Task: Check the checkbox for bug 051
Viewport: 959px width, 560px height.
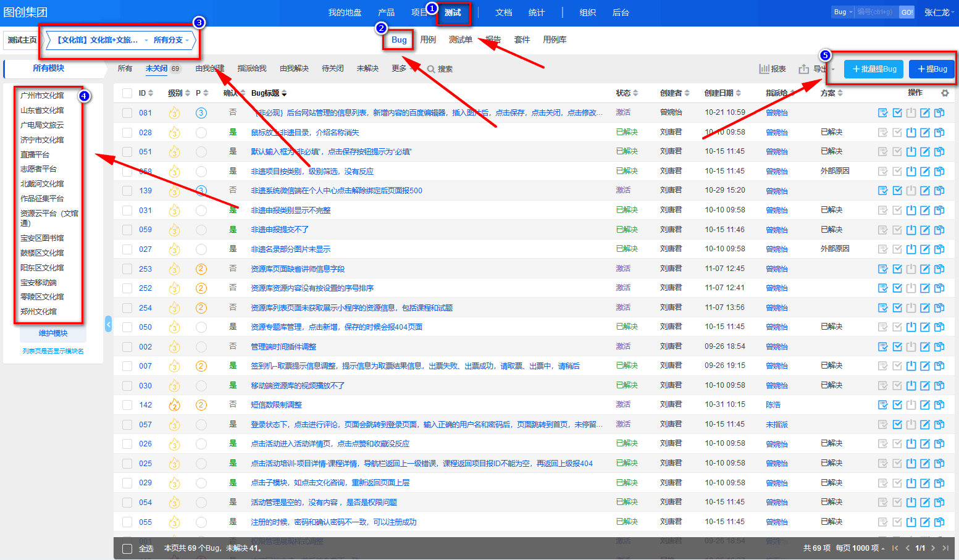Action: tap(127, 152)
